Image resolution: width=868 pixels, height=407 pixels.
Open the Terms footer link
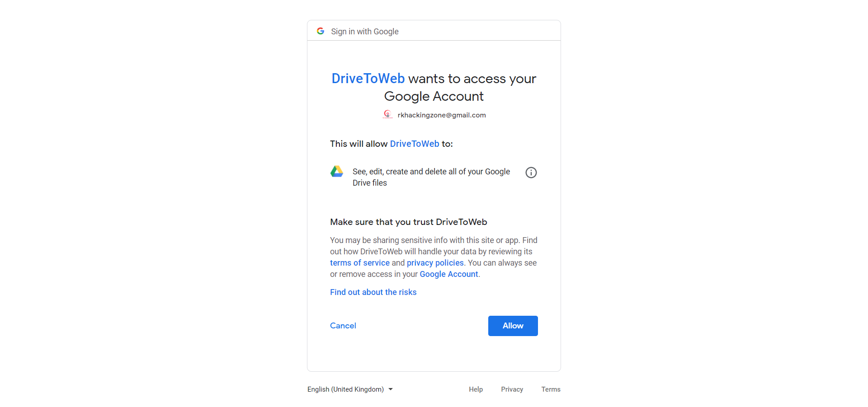click(551, 389)
